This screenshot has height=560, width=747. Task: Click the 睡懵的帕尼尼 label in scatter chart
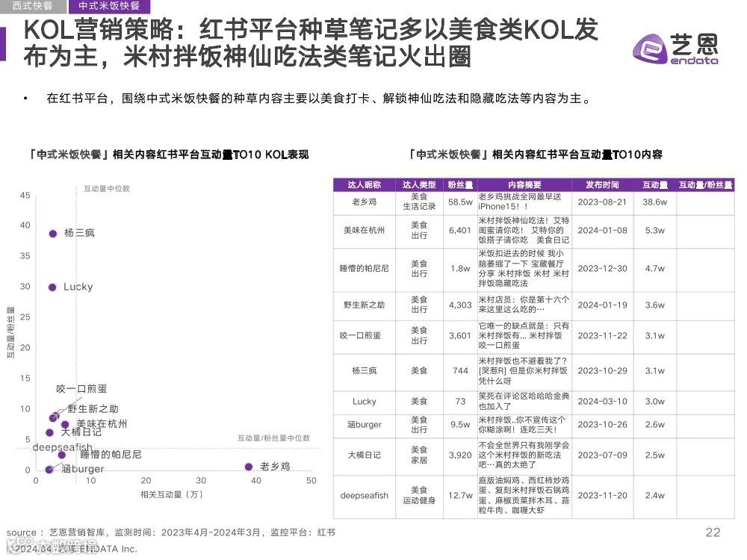pyautogui.click(x=111, y=455)
